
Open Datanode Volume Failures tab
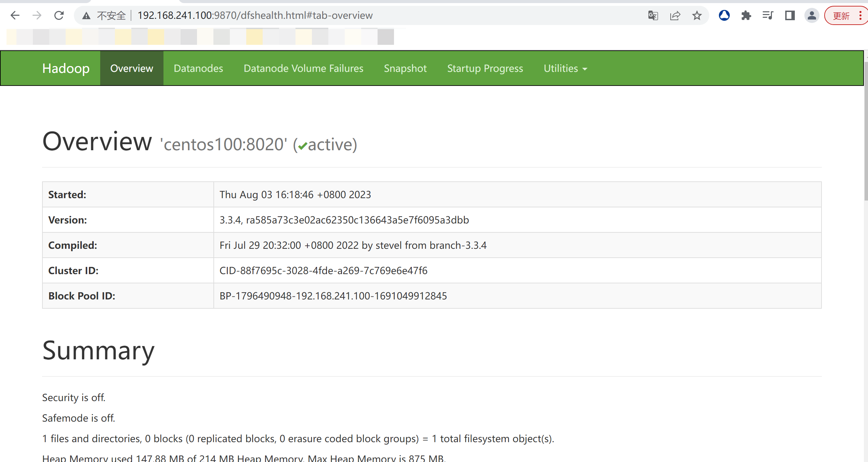click(303, 68)
